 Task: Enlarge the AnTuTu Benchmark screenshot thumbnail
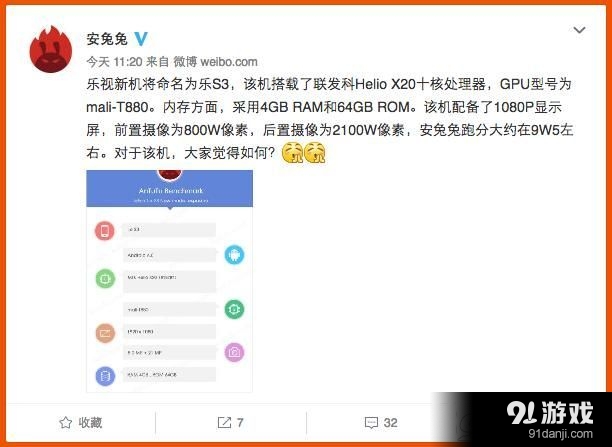click(169, 281)
